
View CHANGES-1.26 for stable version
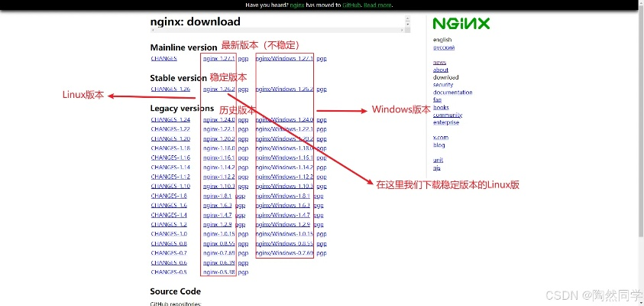170,89
